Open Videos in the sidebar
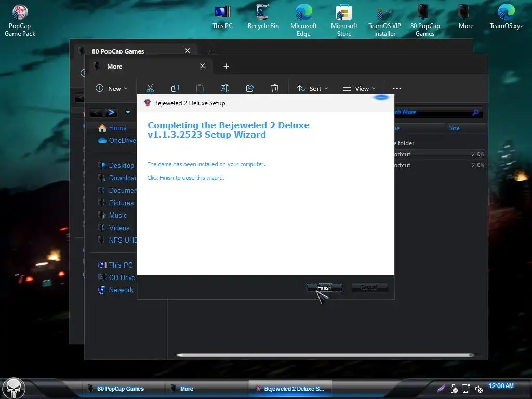 pyautogui.click(x=114, y=228)
